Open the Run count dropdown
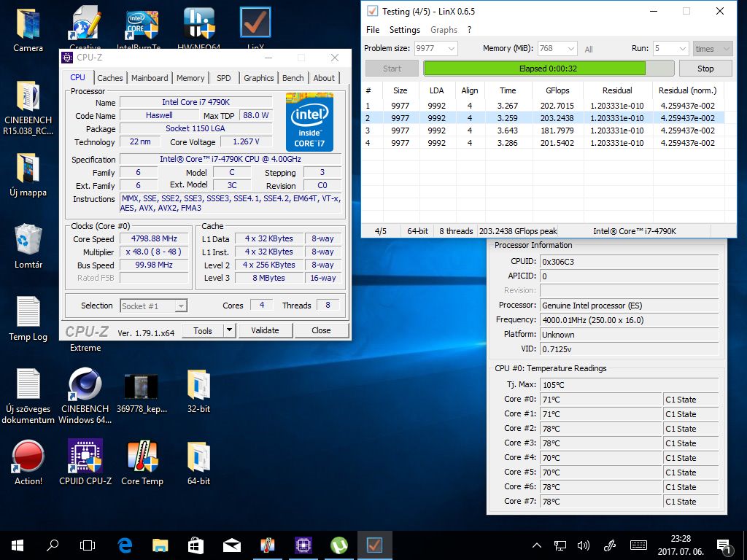This screenshot has height=560, width=747. 671,49
